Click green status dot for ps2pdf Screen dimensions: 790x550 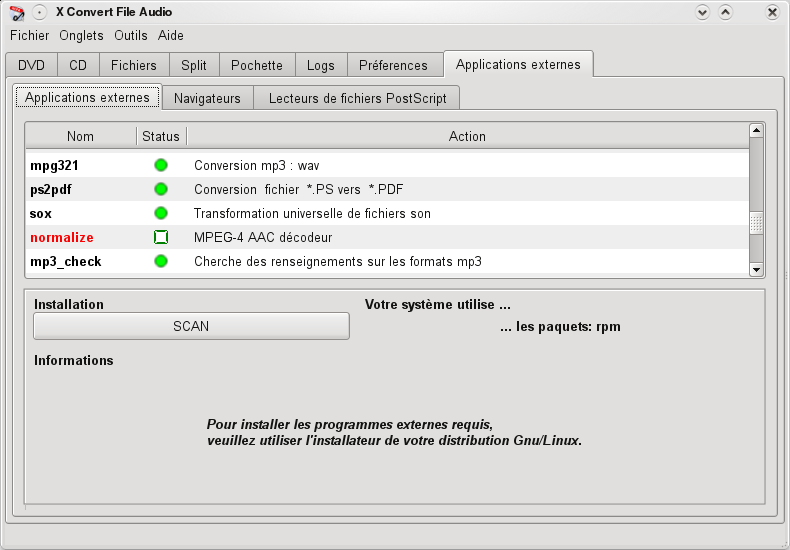pyautogui.click(x=161, y=189)
